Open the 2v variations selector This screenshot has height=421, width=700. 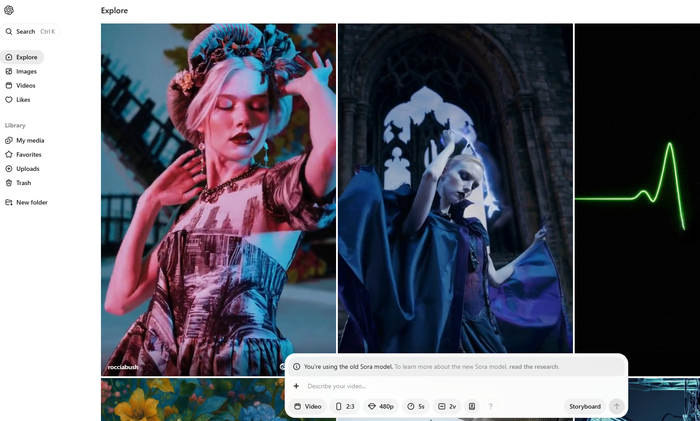point(447,406)
